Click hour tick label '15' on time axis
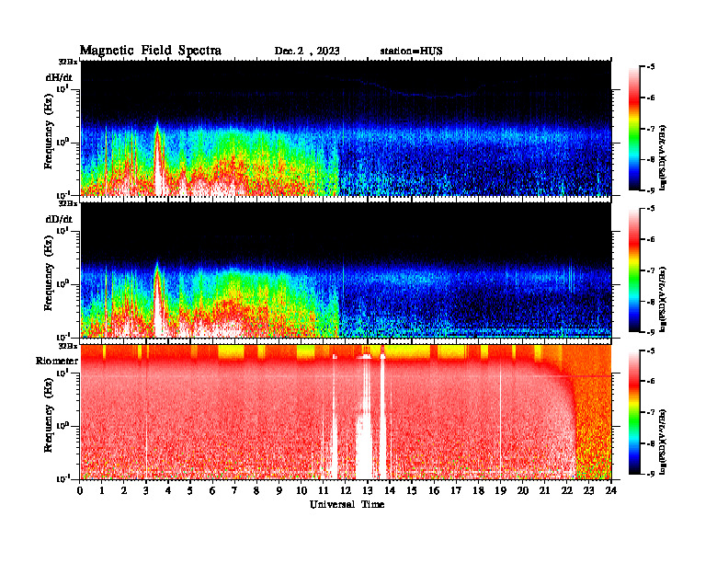The width and height of the screenshot is (728, 563). 412,490
